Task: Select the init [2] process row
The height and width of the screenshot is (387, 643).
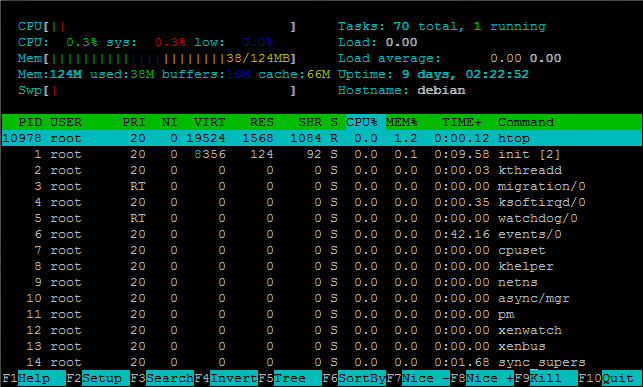Action: pyautogui.click(x=322, y=154)
